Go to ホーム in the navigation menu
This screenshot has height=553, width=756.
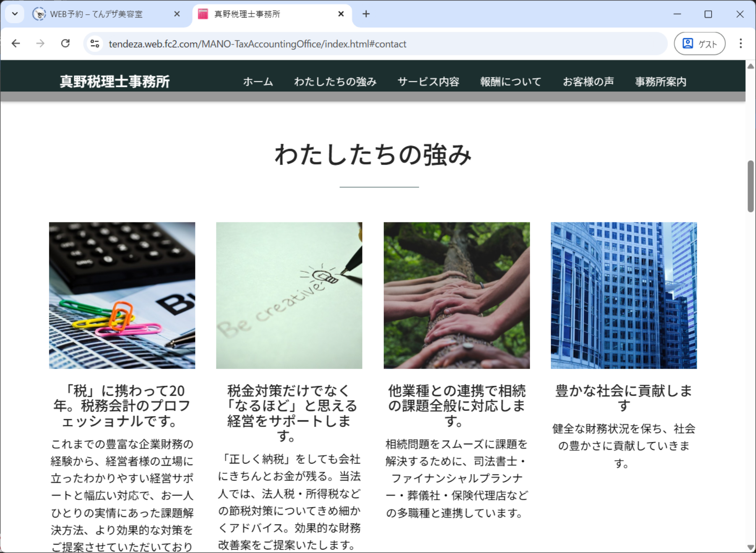coord(258,81)
